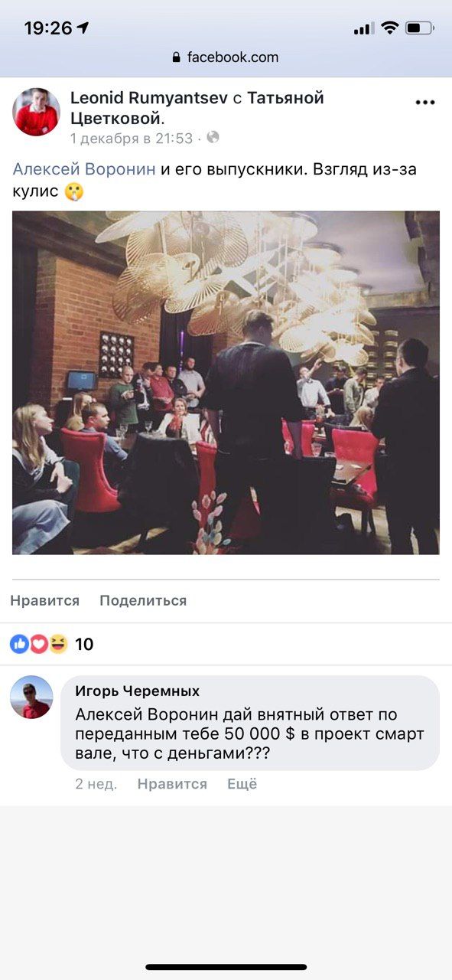Tap the blue thumbs-up reaction icon
452x980 pixels.
tap(19, 644)
